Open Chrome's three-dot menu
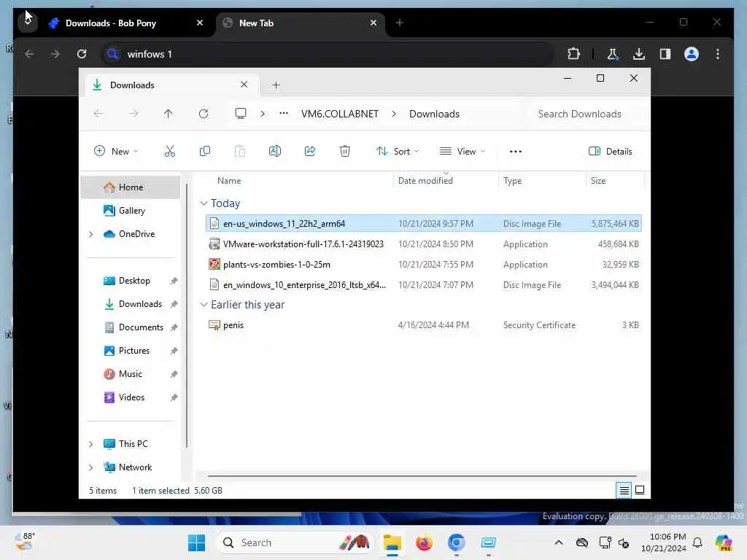 (718, 54)
